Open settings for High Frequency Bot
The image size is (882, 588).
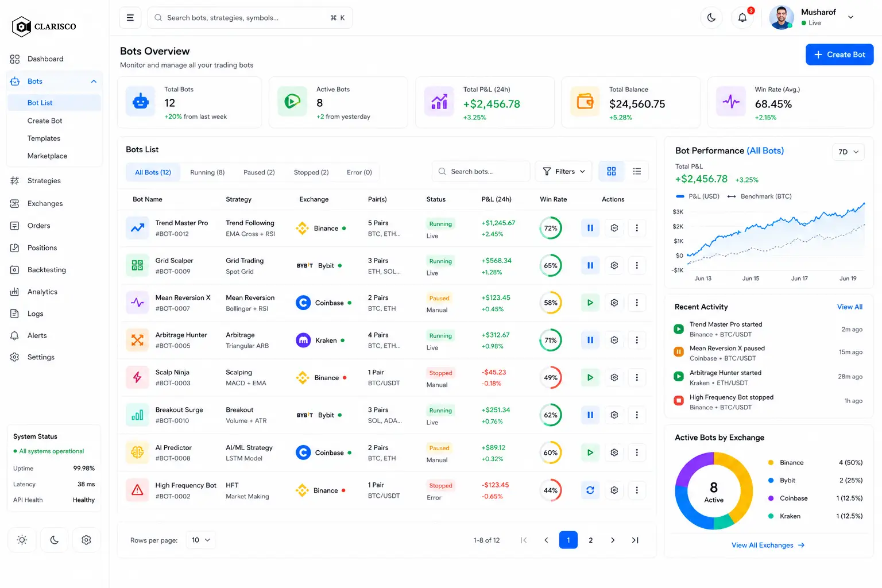click(x=614, y=490)
